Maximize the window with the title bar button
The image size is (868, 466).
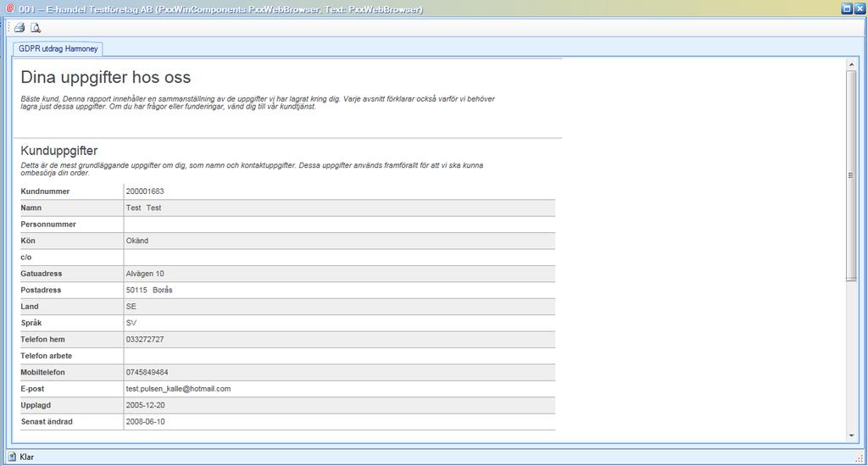click(x=847, y=8)
